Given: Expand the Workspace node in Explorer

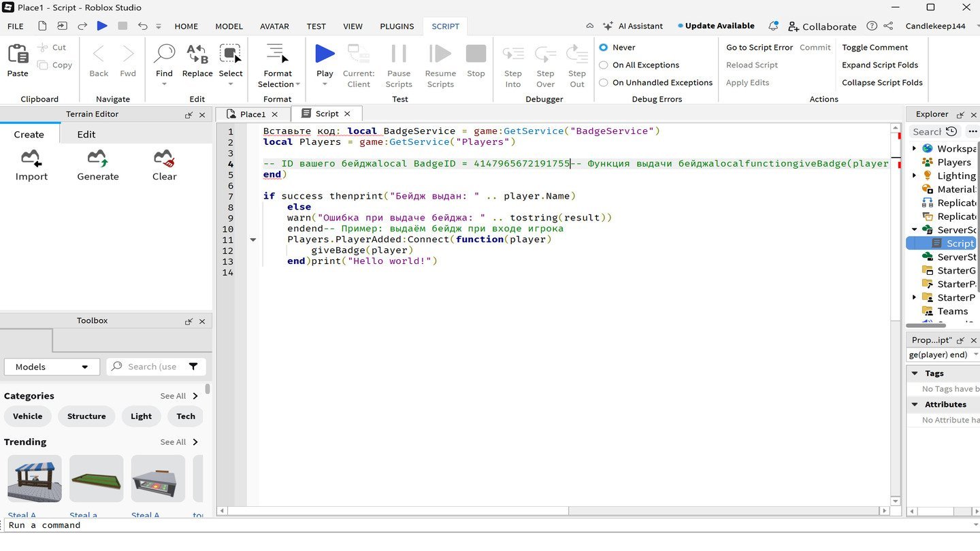Looking at the screenshot, I should (914, 148).
